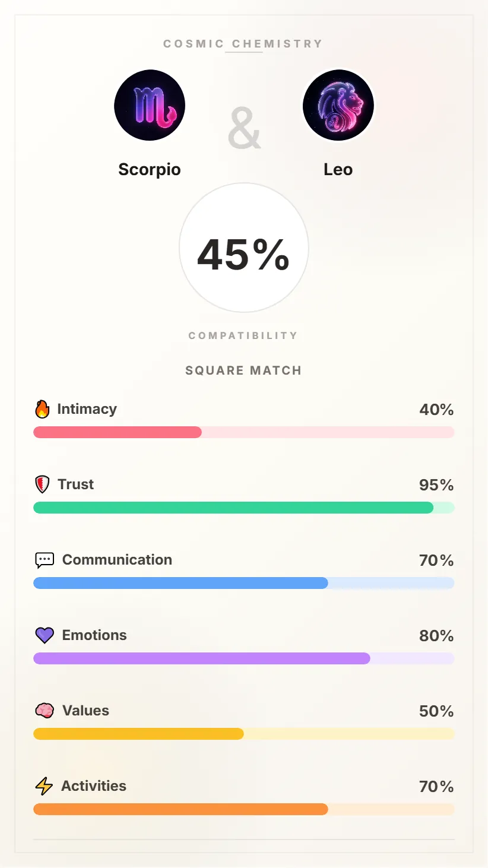Viewport: 488px width, 868px height.
Task: Click the SQUARE MATCH label
Action: pyautogui.click(x=243, y=370)
